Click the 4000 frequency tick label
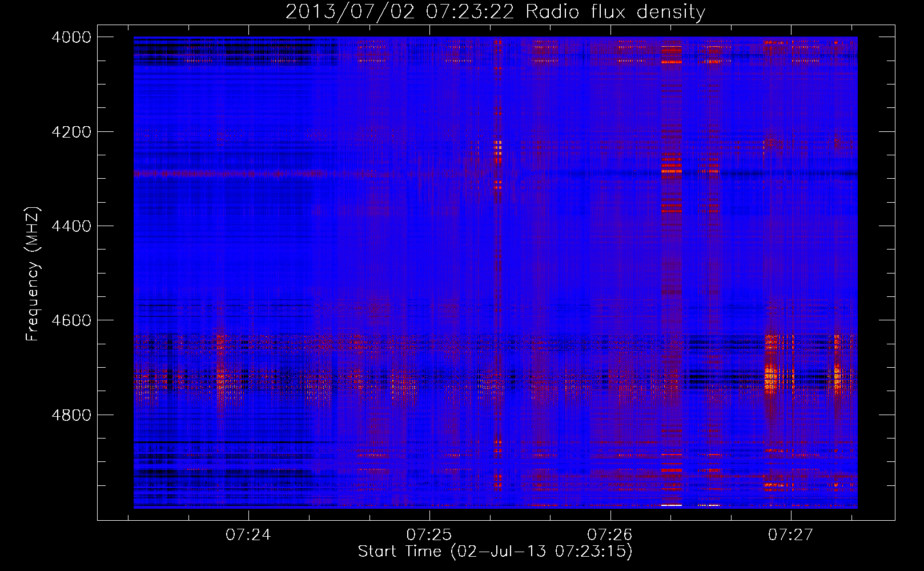The height and width of the screenshot is (571, 924). coord(71,37)
